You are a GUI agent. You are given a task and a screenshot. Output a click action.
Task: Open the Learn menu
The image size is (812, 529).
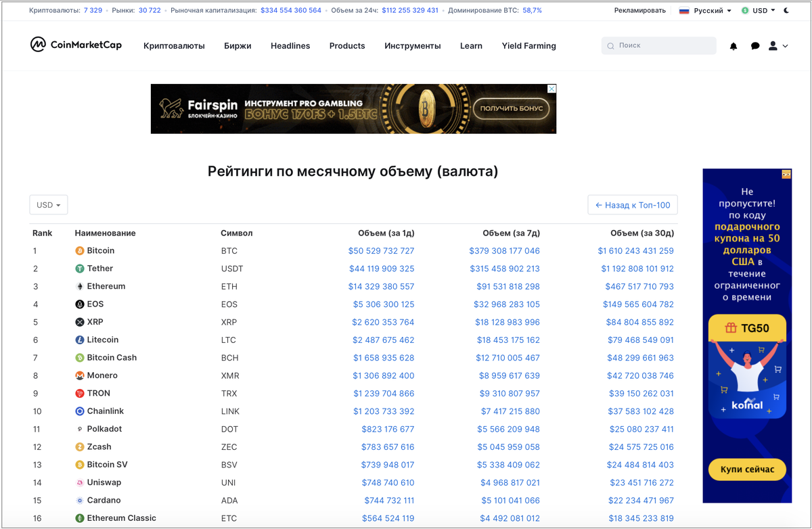(471, 46)
